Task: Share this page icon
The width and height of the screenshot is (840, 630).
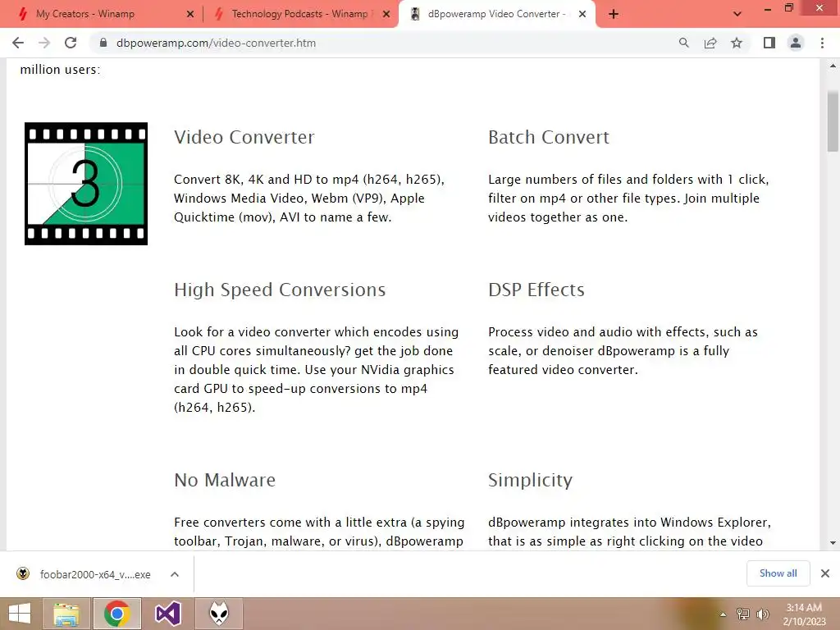Action: tap(710, 43)
